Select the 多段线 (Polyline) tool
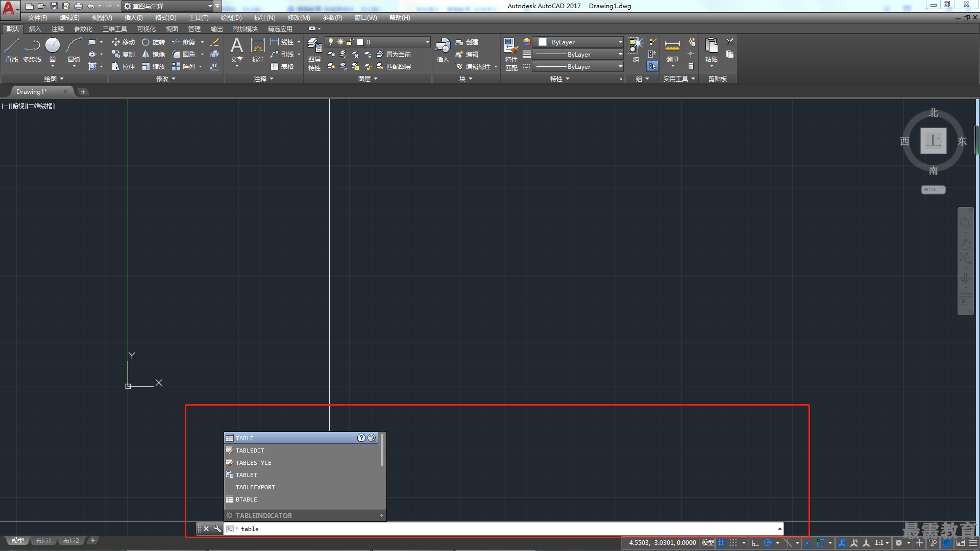Screen dimensions: 980x551 pyautogui.click(x=32, y=49)
